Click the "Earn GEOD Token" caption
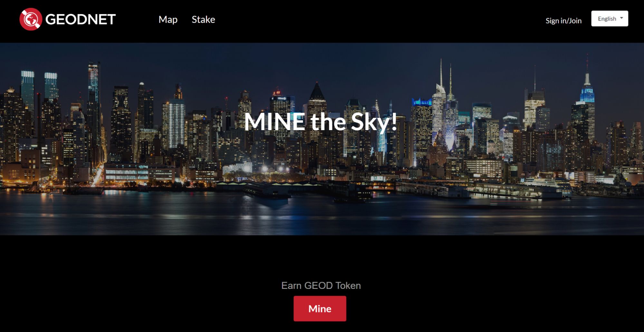 pos(321,286)
